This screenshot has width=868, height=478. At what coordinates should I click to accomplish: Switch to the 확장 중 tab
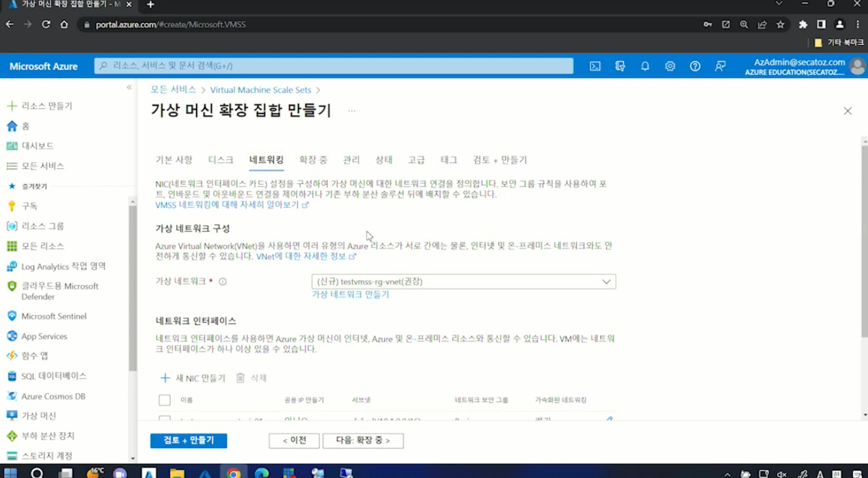(x=313, y=159)
